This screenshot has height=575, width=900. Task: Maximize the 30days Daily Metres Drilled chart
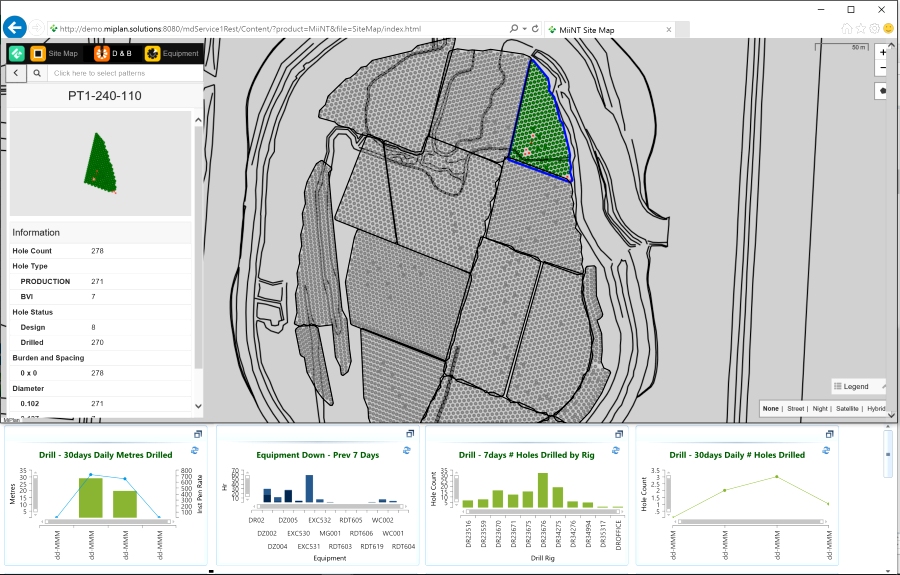coord(197,434)
